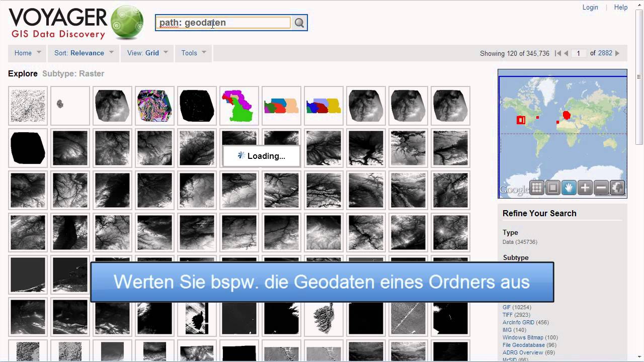Viewport: 644px width, 362px height.
Task: Click the magnifier search button
Action: coord(299,23)
